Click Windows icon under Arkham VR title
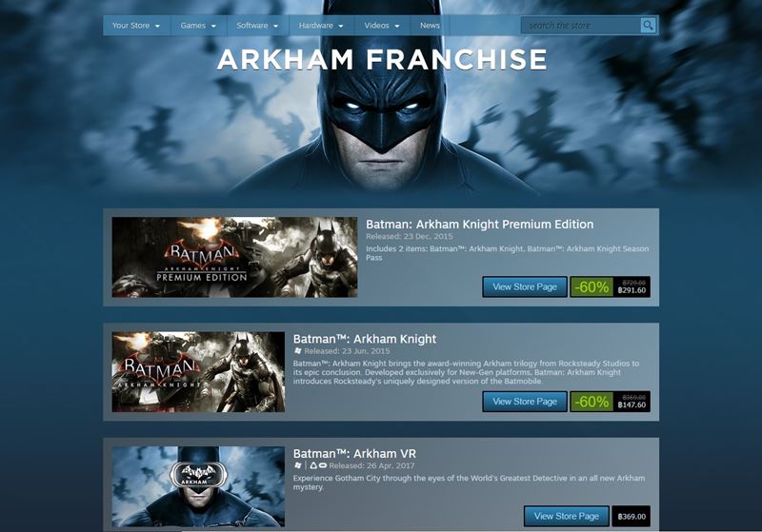 coord(298,465)
